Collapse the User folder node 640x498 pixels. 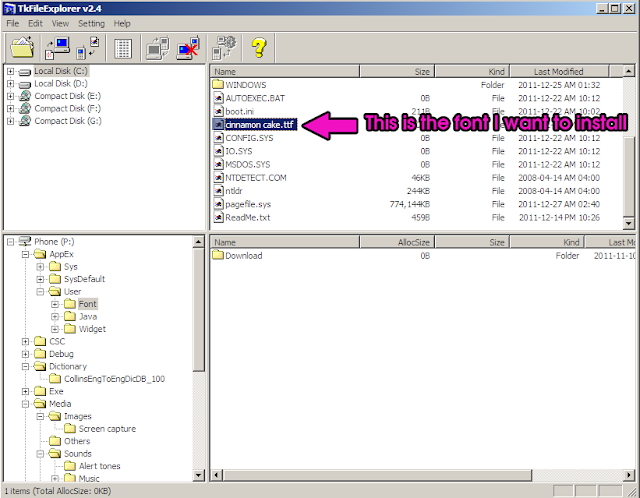pos(40,292)
